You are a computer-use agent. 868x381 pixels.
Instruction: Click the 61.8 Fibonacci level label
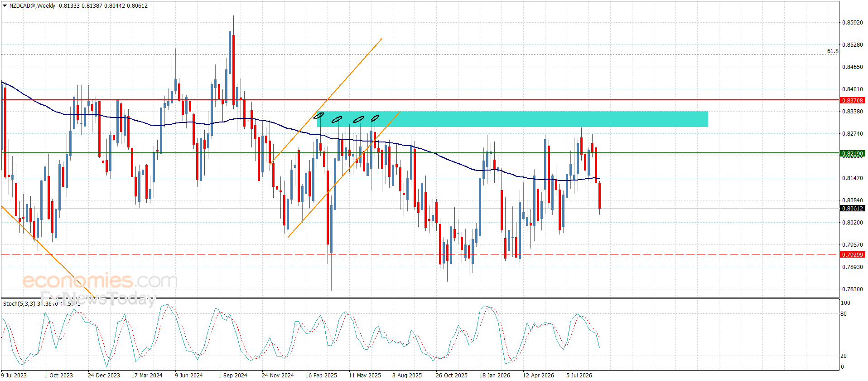[833, 51]
